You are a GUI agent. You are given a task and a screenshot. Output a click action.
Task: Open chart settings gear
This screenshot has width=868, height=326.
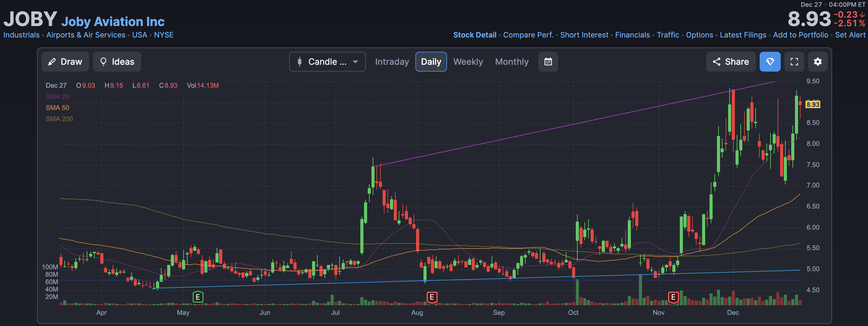pos(818,62)
